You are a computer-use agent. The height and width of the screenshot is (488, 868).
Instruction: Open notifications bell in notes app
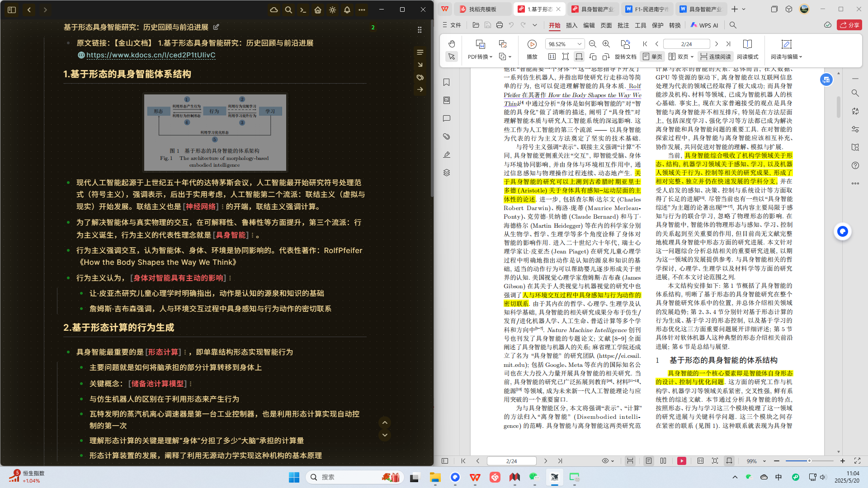(347, 9)
